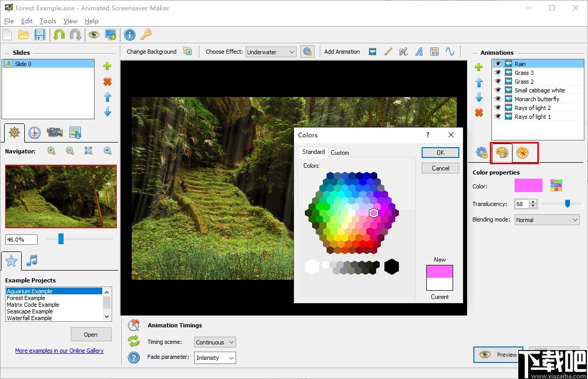Click the green plus to add slide
This screenshot has width=588, height=379.
(x=107, y=66)
